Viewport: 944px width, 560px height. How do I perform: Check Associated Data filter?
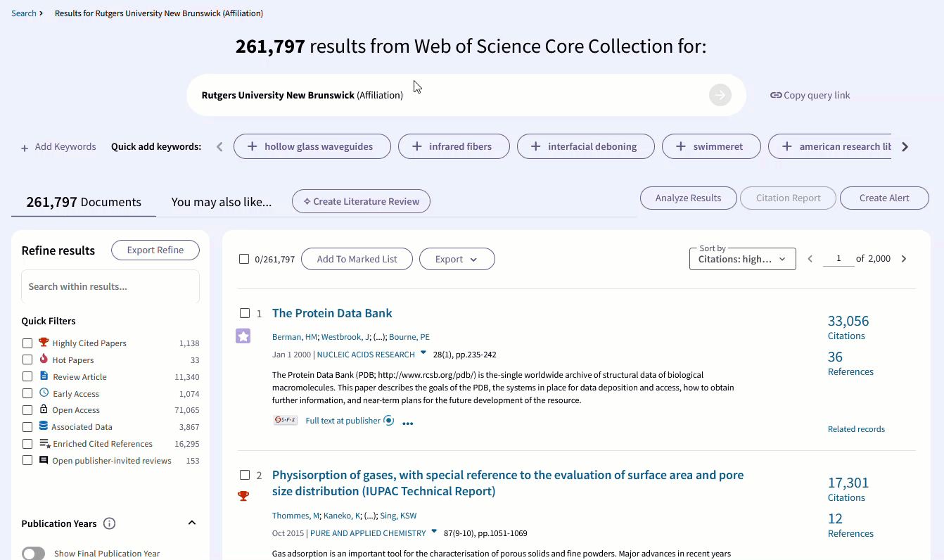pos(27,427)
